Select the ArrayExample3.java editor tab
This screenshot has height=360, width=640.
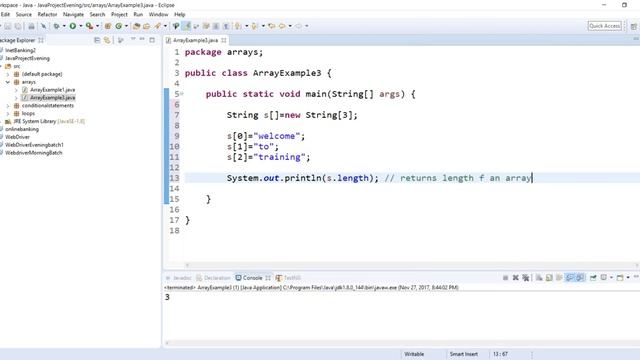coord(195,40)
